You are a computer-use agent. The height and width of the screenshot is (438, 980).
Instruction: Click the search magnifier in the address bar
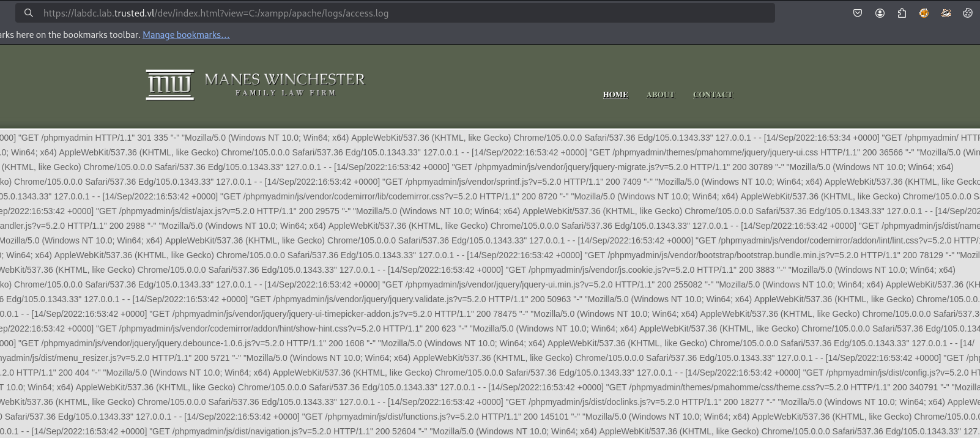[28, 13]
